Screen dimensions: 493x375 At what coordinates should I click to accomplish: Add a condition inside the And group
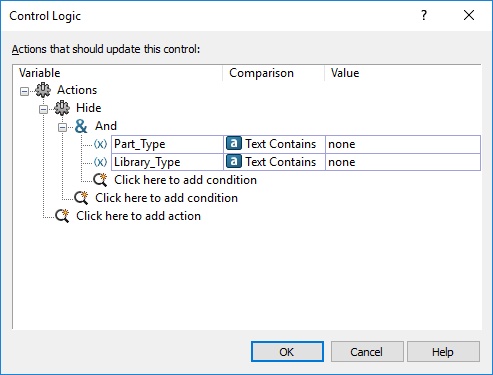(x=185, y=180)
